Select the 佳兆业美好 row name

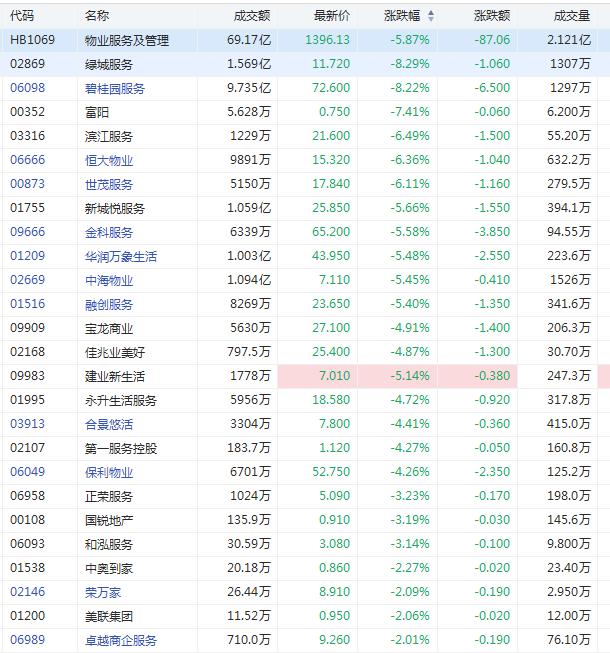point(115,352)
